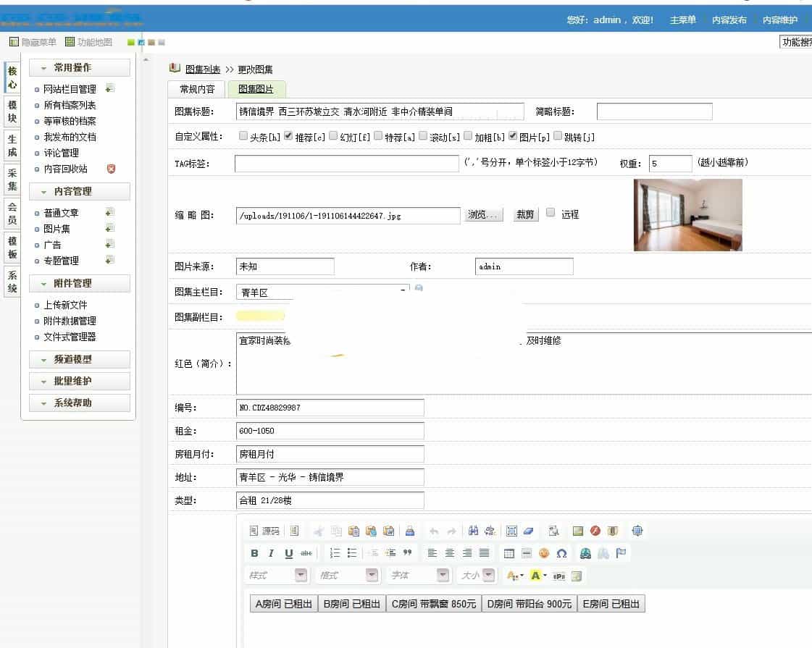Insert a bulleted list
Image resolution: width=812 pixels, height=648 pixels.
(352, 553)
